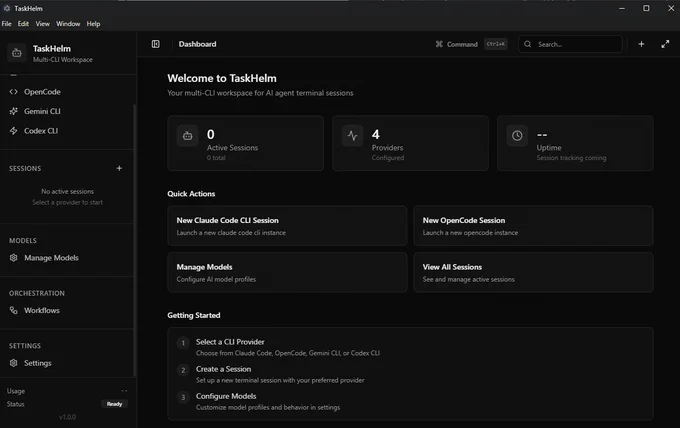Launch New OpenCode Session quick action
This screenshot has height=428, width=680.
click(x=533, y=226)
